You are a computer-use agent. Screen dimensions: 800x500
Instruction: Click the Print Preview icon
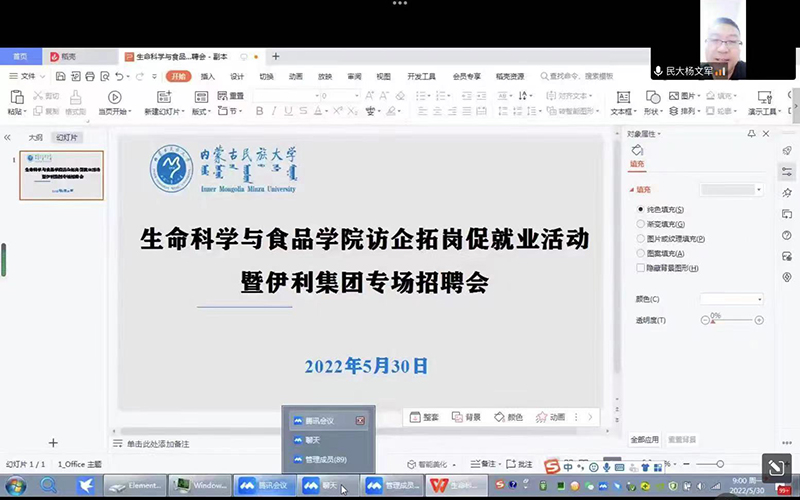(x=105, y=77)
